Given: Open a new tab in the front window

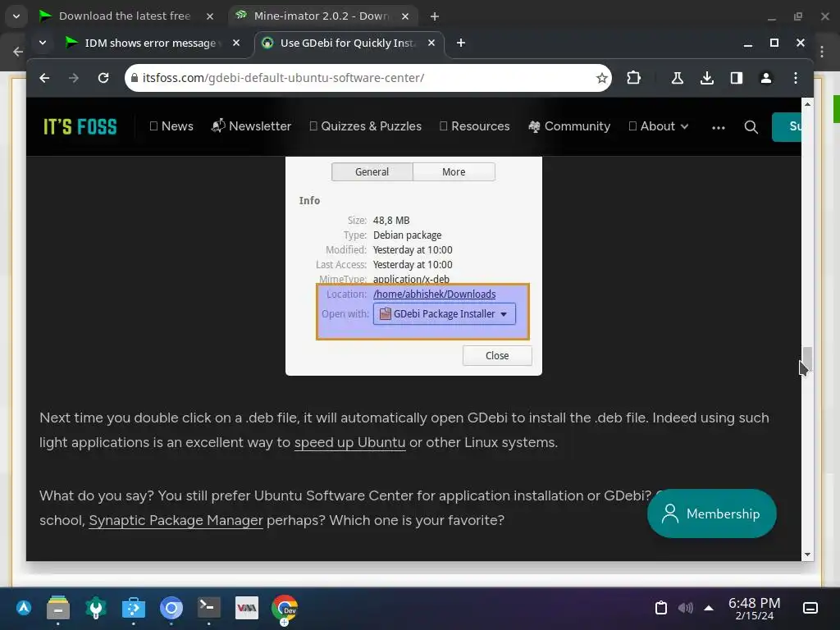Looking at the screenshot, I should click(x=461, y=43).
